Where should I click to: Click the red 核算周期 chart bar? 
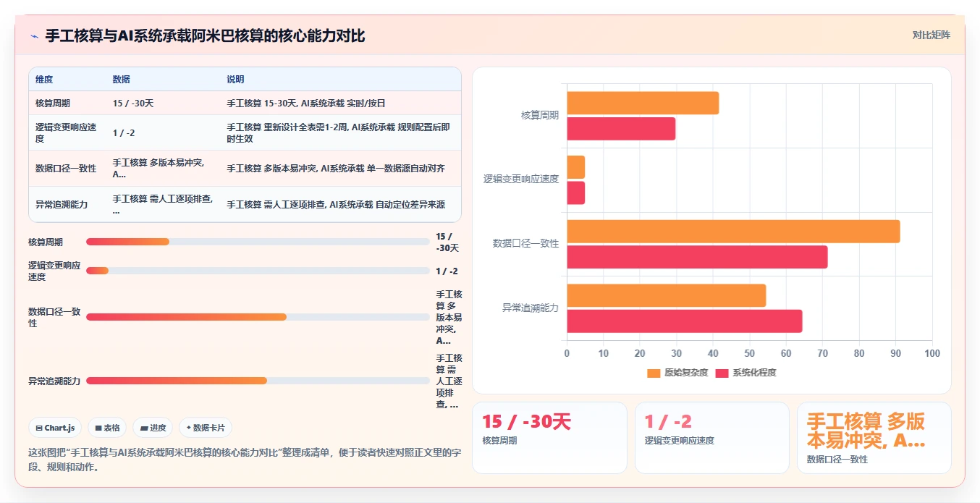[621, 129]
